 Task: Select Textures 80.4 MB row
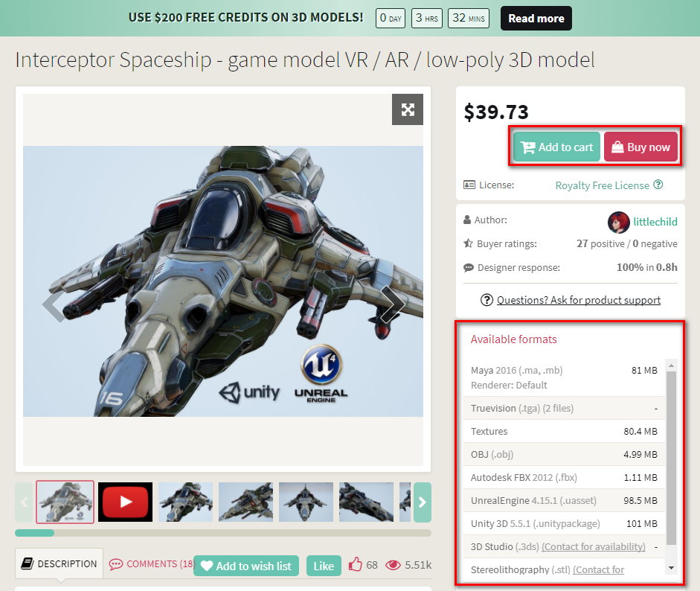564,431
